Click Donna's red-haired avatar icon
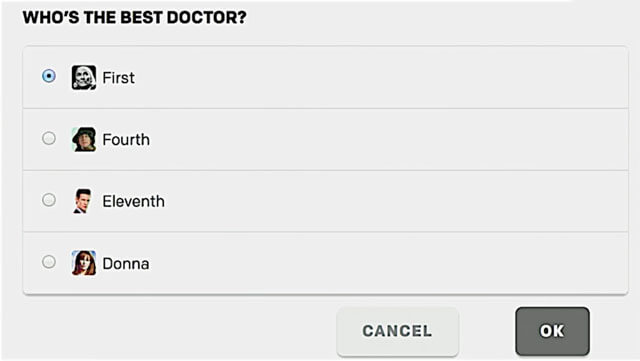640x361 pixels. click(84, 263)
